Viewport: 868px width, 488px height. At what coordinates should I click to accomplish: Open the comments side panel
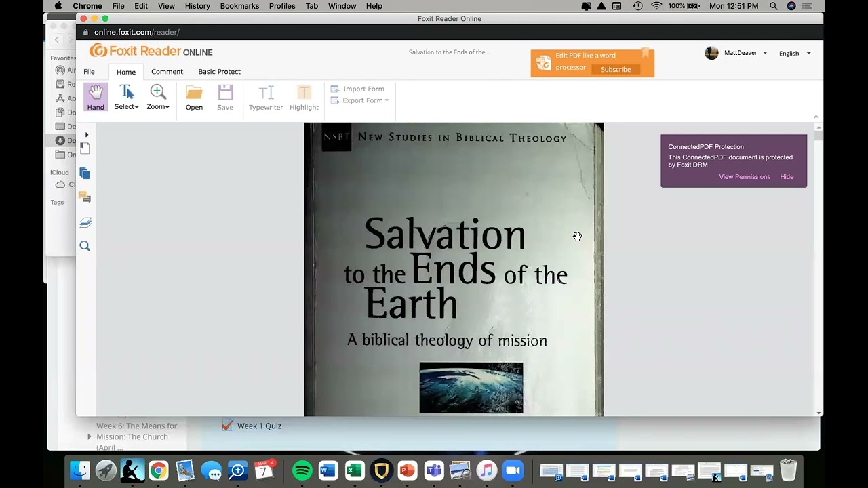click(85, 197)
